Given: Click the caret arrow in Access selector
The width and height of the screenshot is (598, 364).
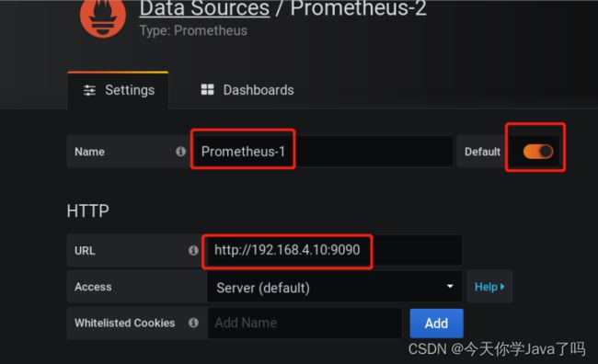Looking at the screenshot, I should (450, 286).
